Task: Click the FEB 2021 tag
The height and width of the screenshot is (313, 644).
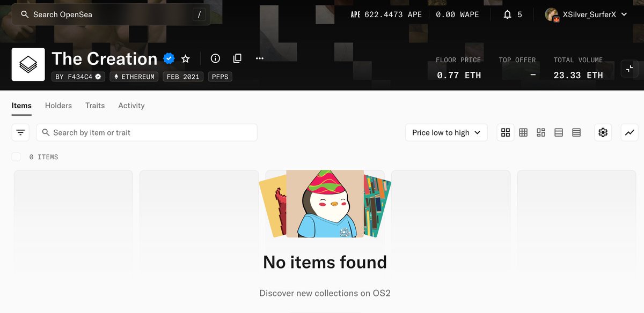Action: (183, 77)
